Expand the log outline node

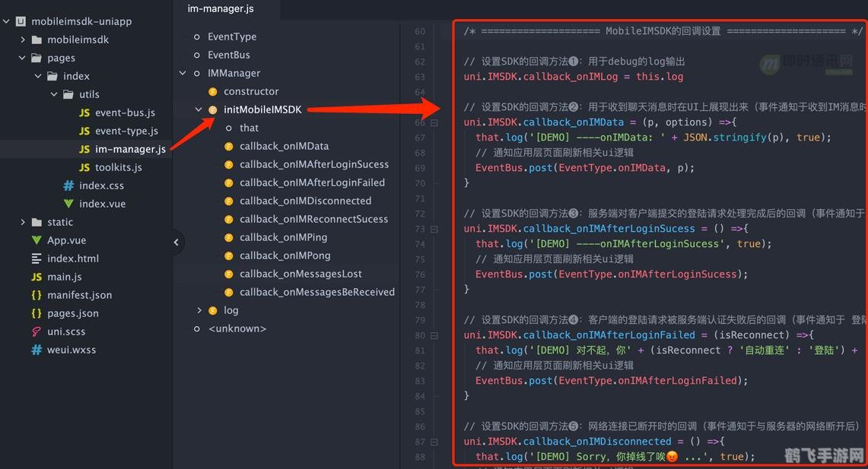199,310
